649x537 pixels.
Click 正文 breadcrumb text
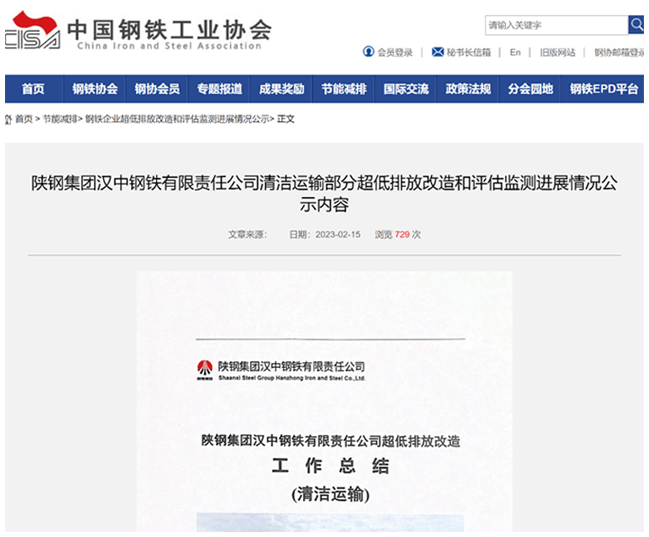(x=286, y=119)
